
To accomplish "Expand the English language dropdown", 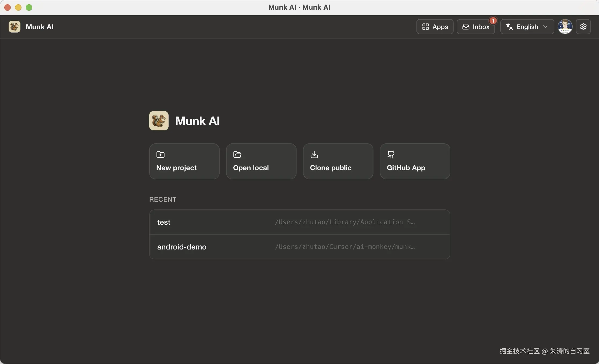I will pyautogui.click(x=527, y=27).
